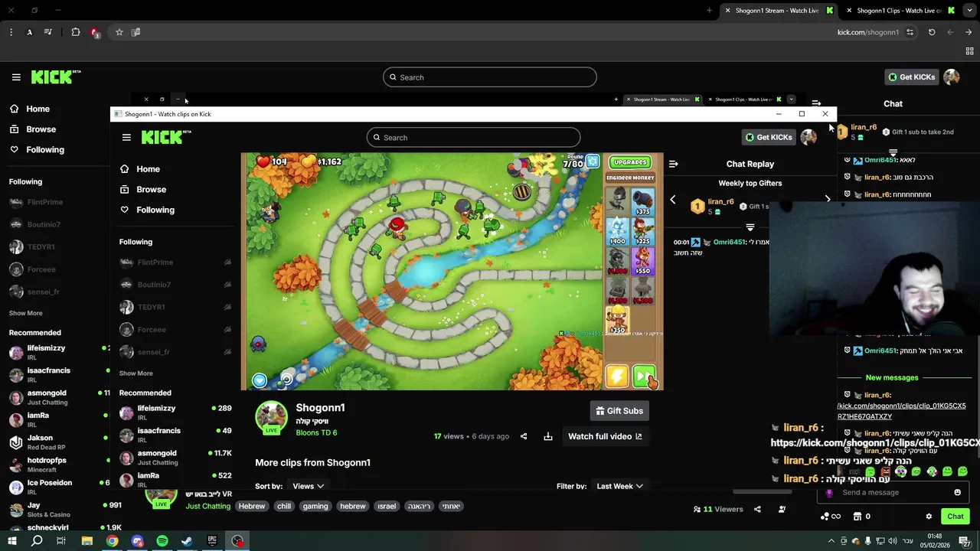Open hamburger menu of background Kick page
980x551 pixels.
click(x=16, y=77)
